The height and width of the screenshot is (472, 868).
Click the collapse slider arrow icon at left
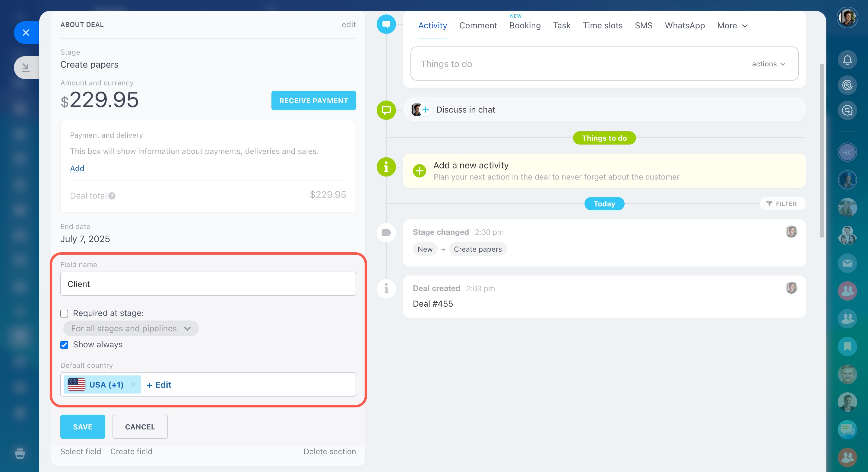pyautogui.click(x=26, y=67)
